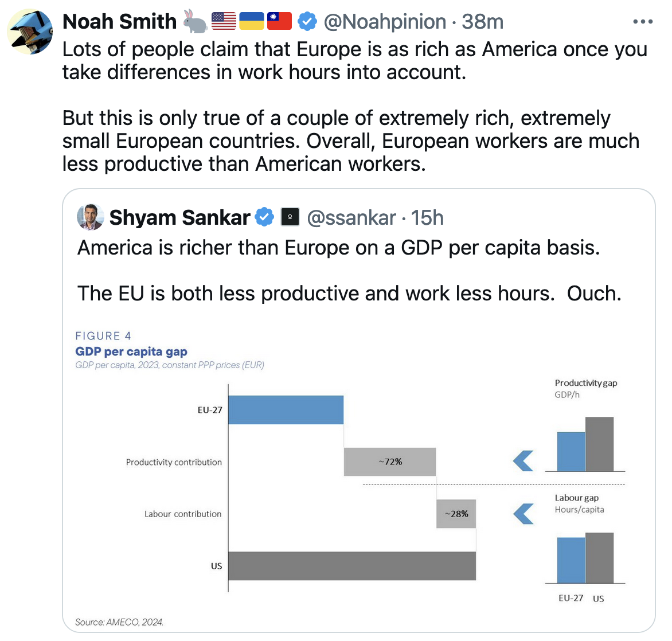
Task: Open the @Noahpinion handle link
Action: (384, 22)
